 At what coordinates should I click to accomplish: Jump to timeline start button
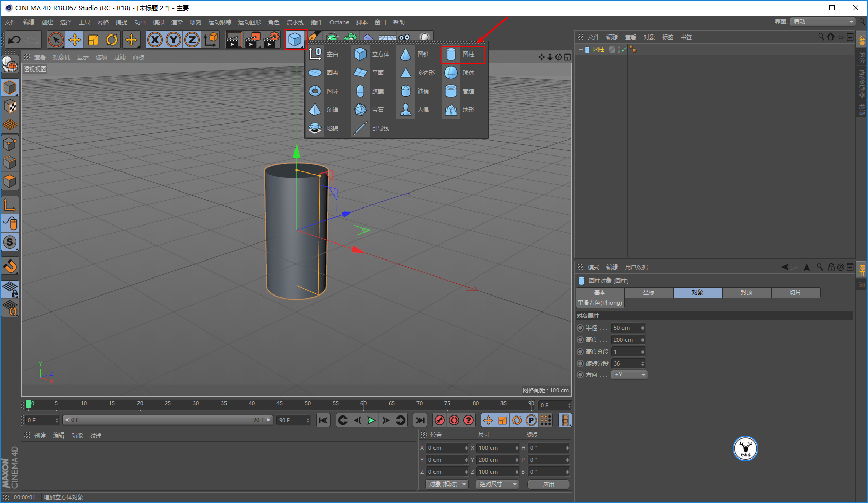323,420
